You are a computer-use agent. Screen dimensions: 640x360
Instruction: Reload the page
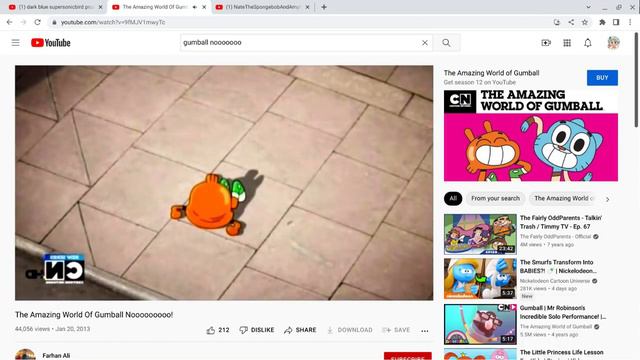click(38, 22)
